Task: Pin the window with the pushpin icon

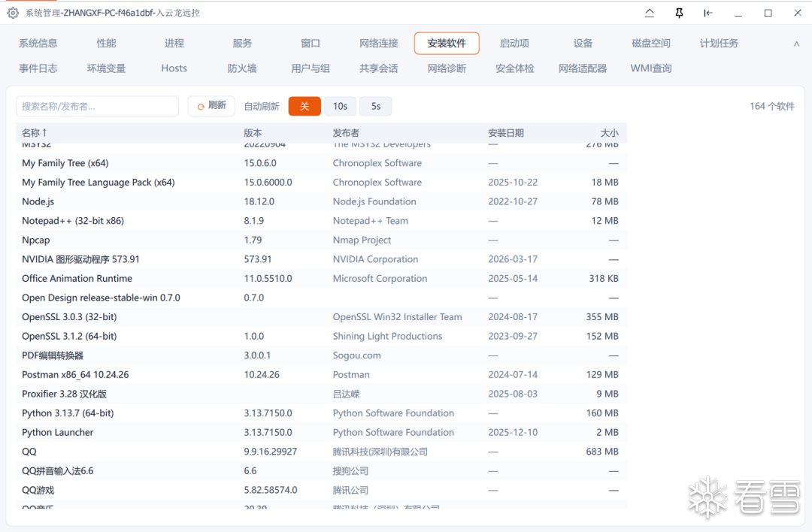Action: point(679,13)
